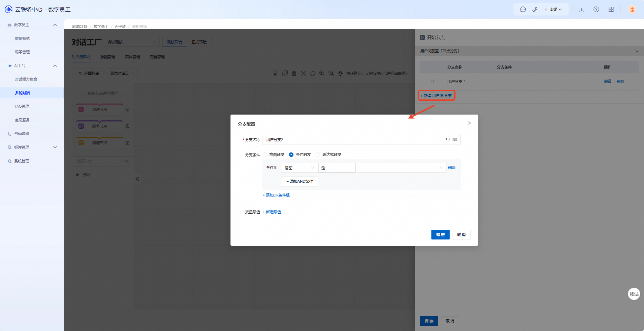
Task: Open the 测试测试 scene dropdown
Action: click(x=132, y=42)
